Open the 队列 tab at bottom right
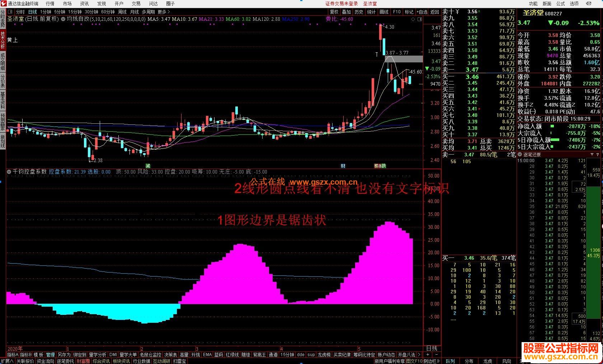Image resolution: width=603 pixels, height=364 pixels. pos(450,361)
